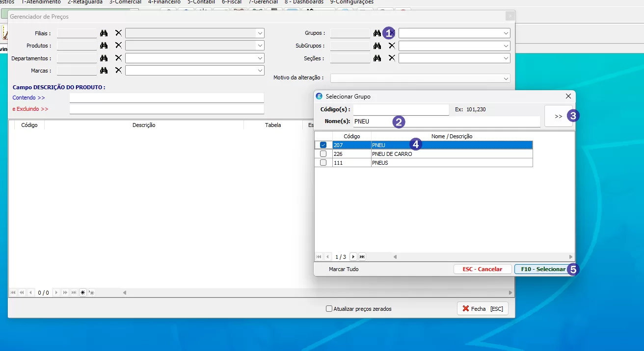
Task: Enable Atualizar preços zerados checkbox
Action: (x=329, y=309)
